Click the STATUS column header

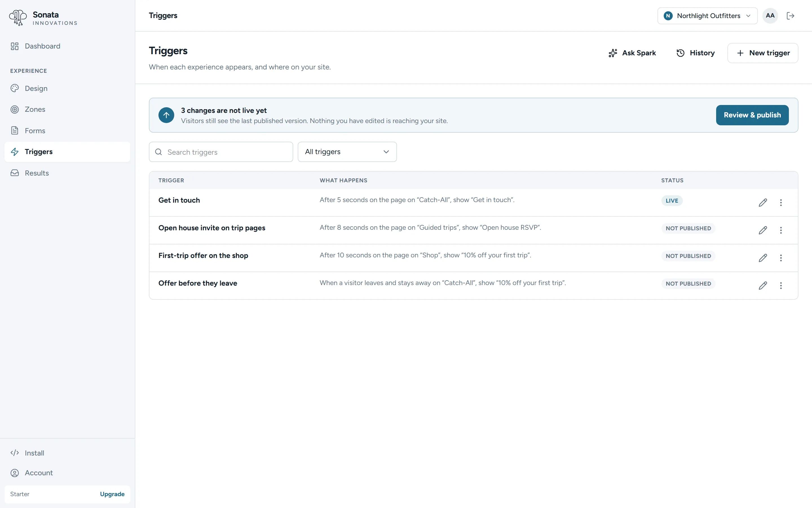[x=672, y=180]
